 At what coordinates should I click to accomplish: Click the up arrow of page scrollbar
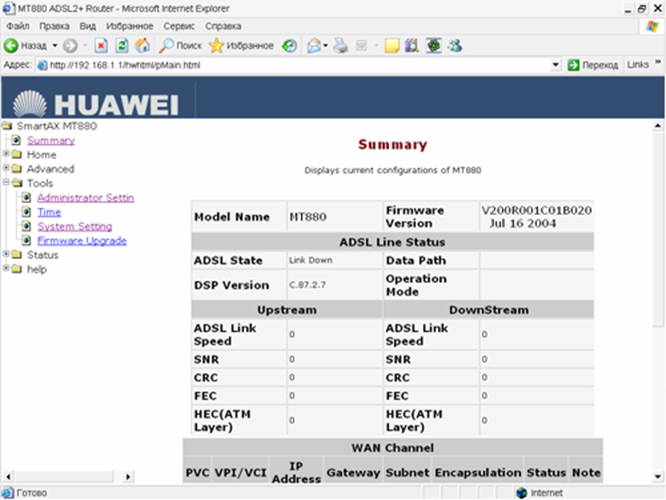[x=658, y=126]
